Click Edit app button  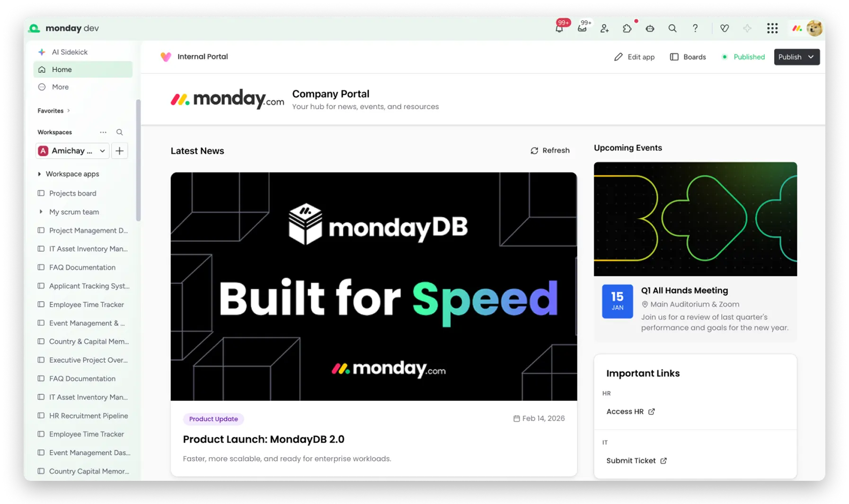click(634, 57)
